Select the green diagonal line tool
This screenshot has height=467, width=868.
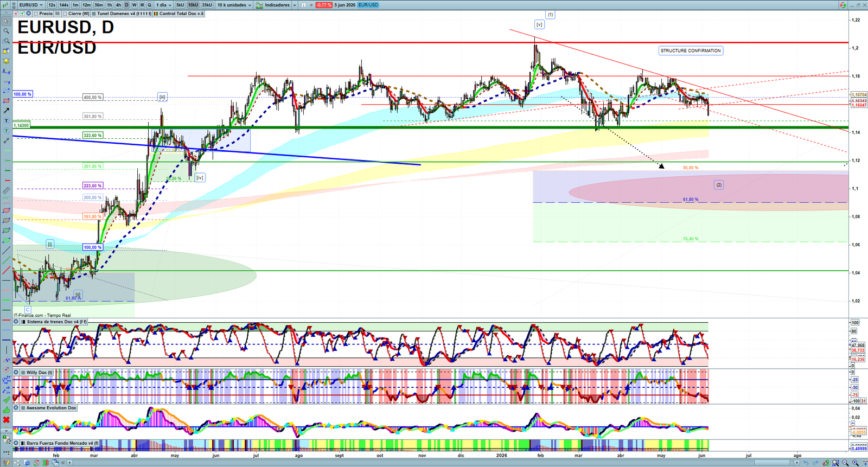tap(6, 260)
